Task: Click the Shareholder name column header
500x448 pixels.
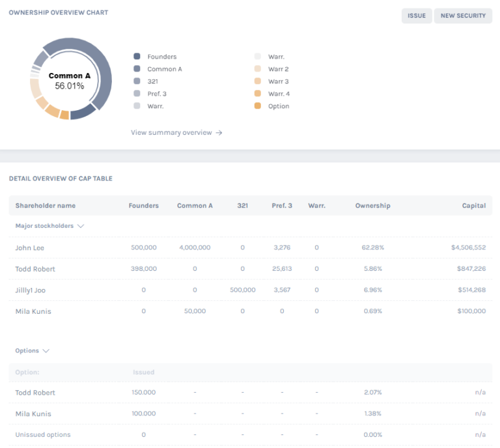Action: coord(46,206)
